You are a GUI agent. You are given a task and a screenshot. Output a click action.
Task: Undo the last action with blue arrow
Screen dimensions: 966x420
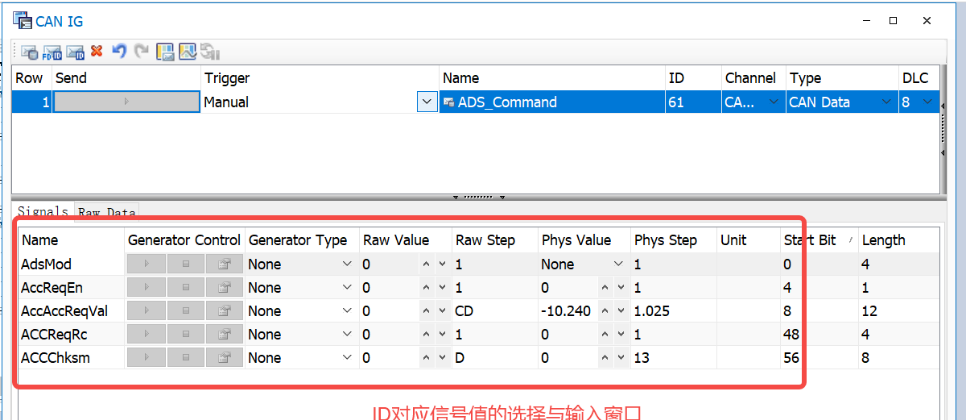click(x=119, y=51)
